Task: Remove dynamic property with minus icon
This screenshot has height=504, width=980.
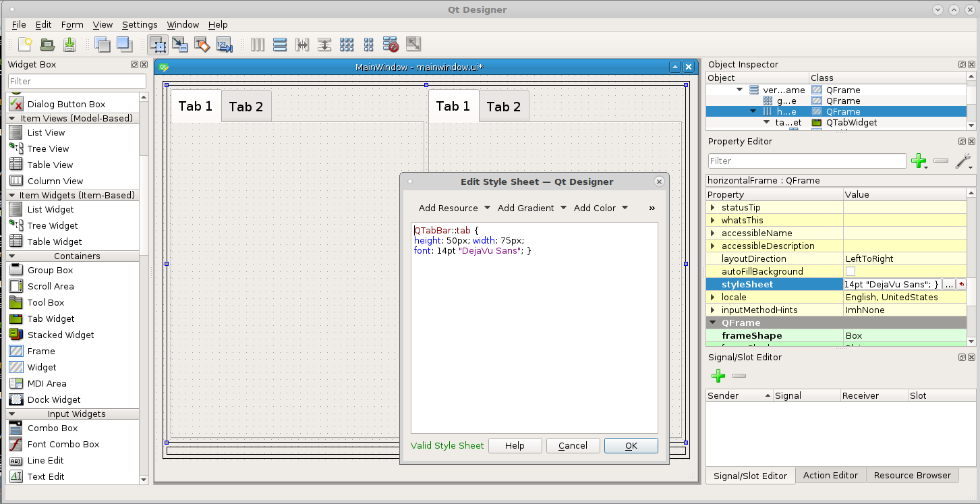Action: click(942, 161)
